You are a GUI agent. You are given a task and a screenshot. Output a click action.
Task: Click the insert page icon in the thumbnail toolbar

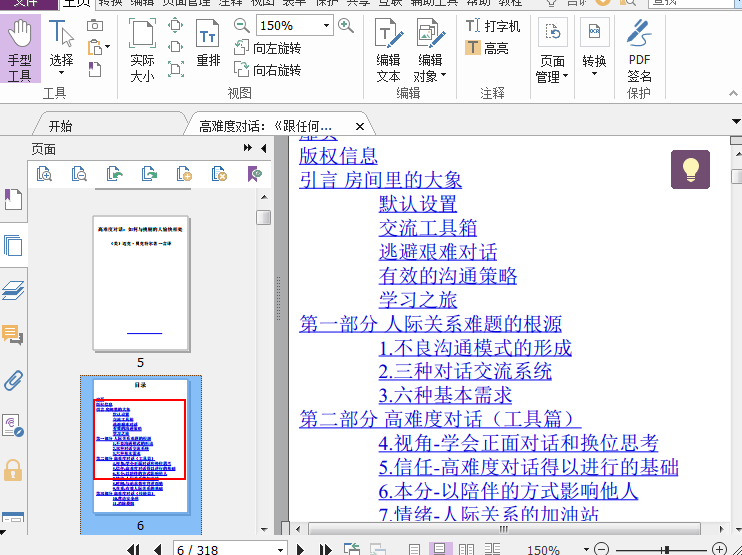184,174
